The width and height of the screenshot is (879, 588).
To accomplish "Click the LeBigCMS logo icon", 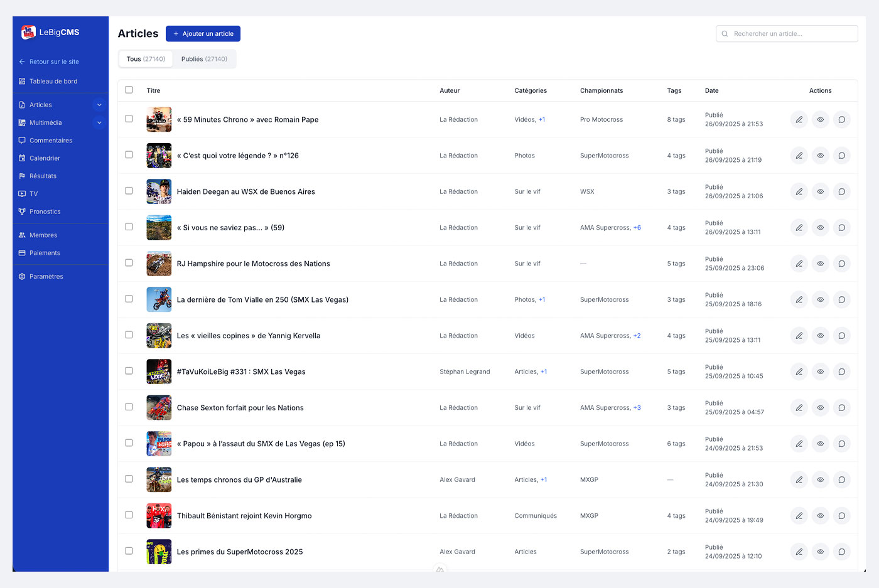I will point(28,32).
